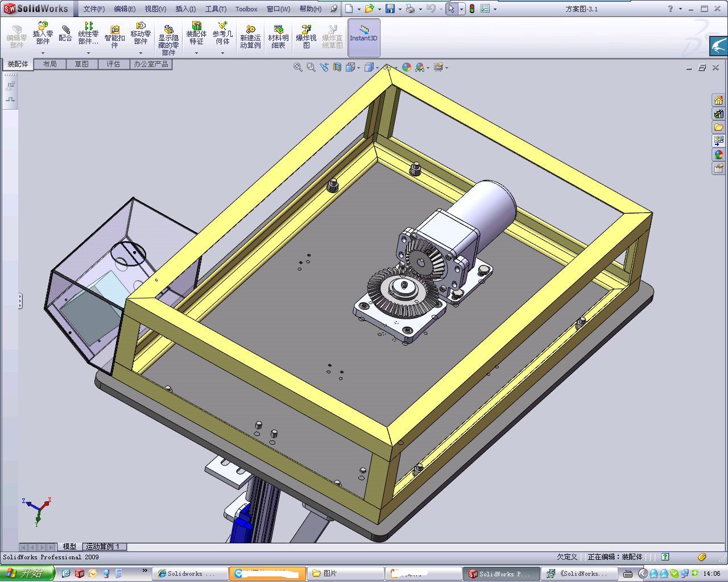This screenshot has height=582, width=728.
Task: Click the Open file folder icon
Action: tap(369, 9)
